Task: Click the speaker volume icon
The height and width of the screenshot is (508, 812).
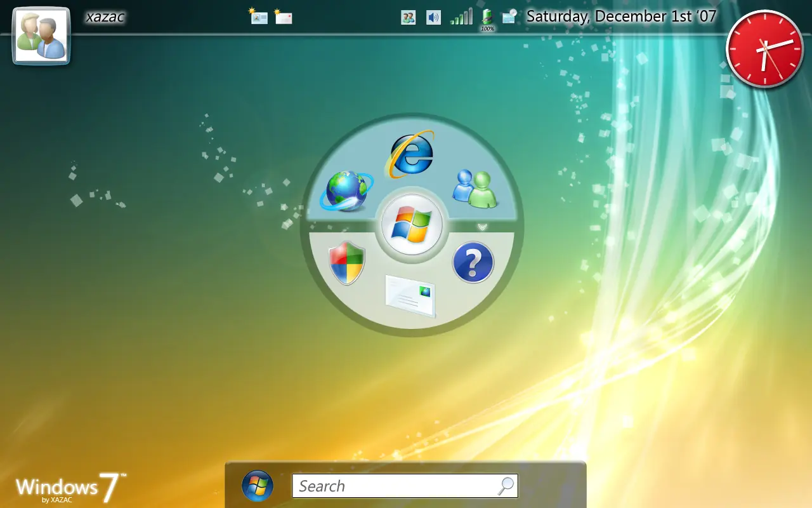Action: 433,17
